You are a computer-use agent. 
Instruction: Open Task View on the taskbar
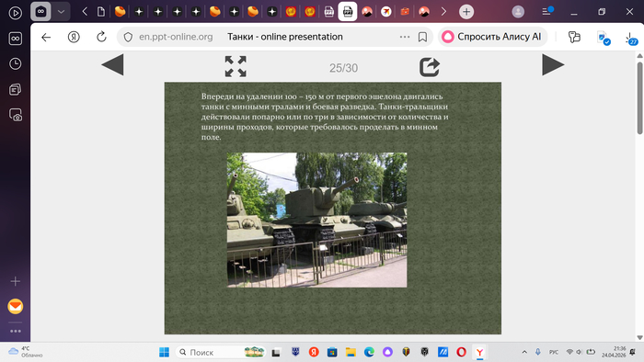coord(276,352)
